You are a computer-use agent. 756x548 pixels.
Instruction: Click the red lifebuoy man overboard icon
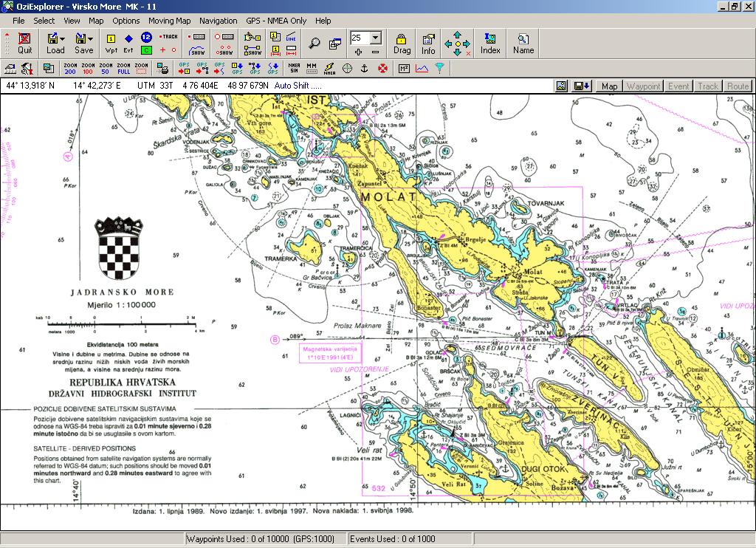[383, 69]
